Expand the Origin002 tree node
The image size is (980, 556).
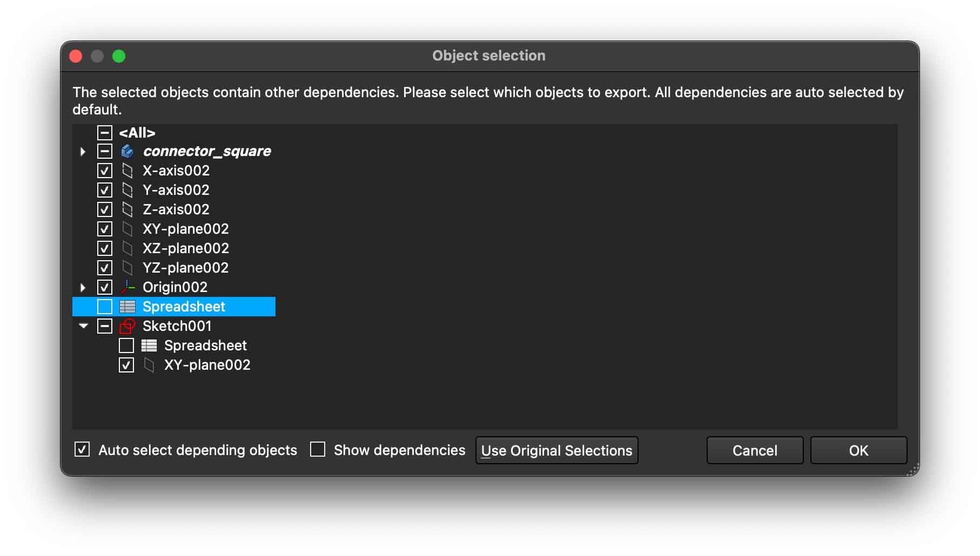(x=83, y=288)
